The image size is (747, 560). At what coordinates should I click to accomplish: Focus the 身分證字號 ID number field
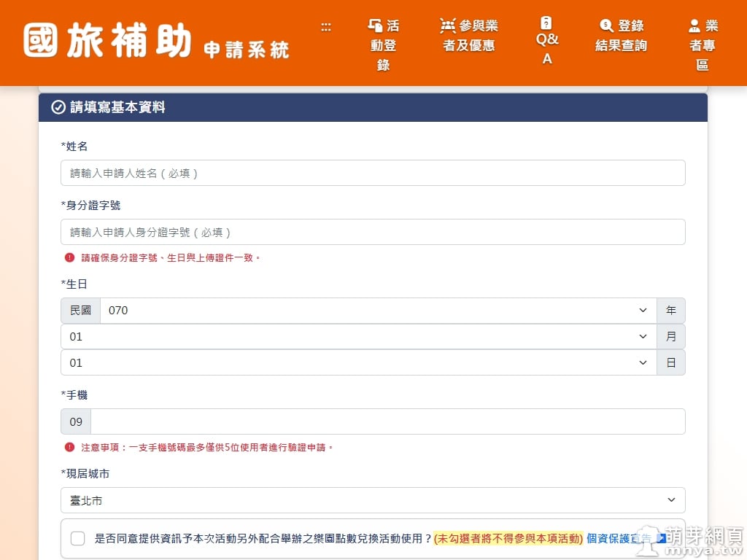pos(373,232)
